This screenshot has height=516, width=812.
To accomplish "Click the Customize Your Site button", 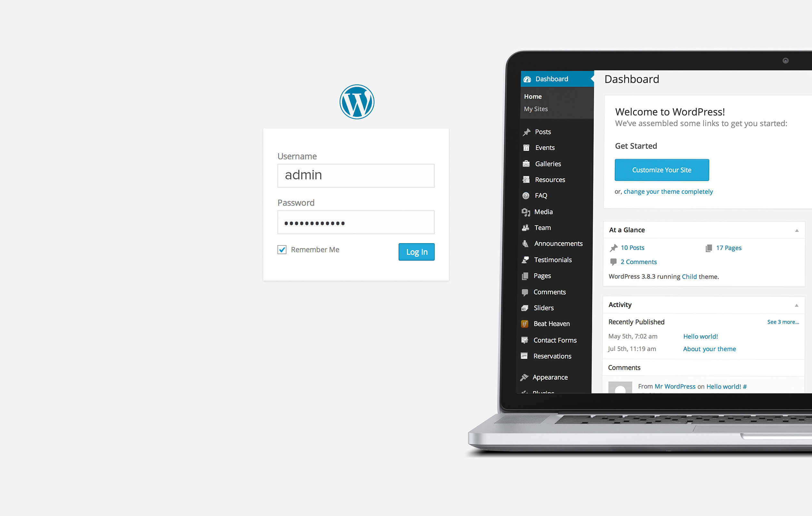I will (661, 170).
